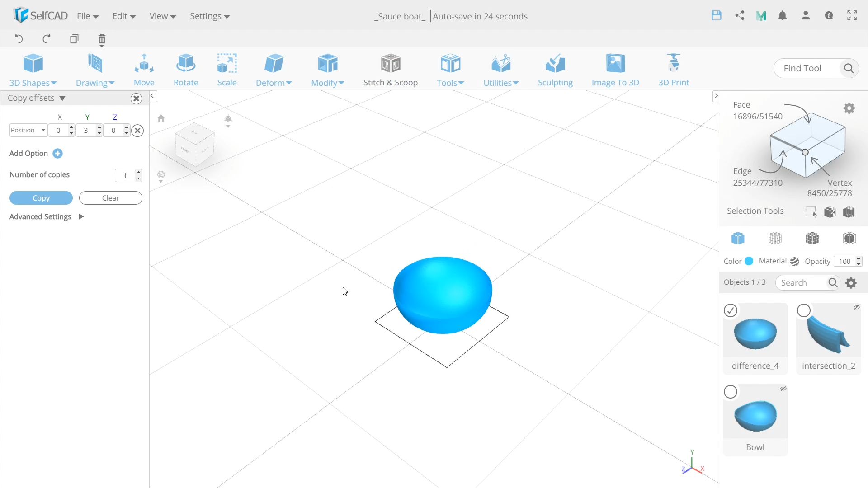Screen dimensions: 868x488
Task: Select the Rotate tool
Action: pyautogui.click(x=186, y=70)
